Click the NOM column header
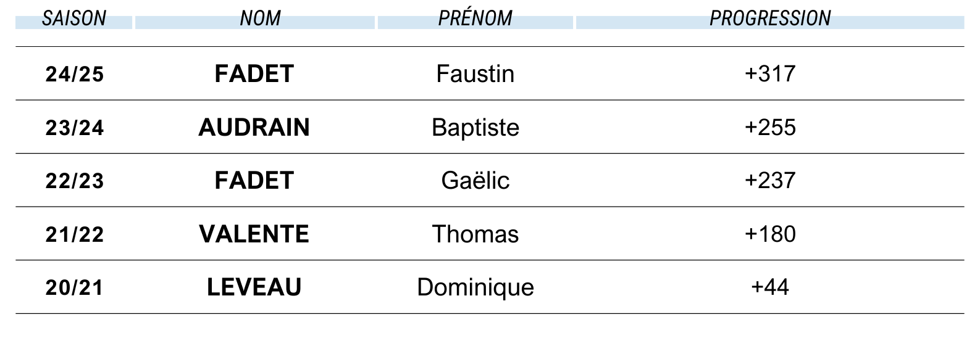The height and width of the screenshot is (338, 980). (x=260, y=19)
